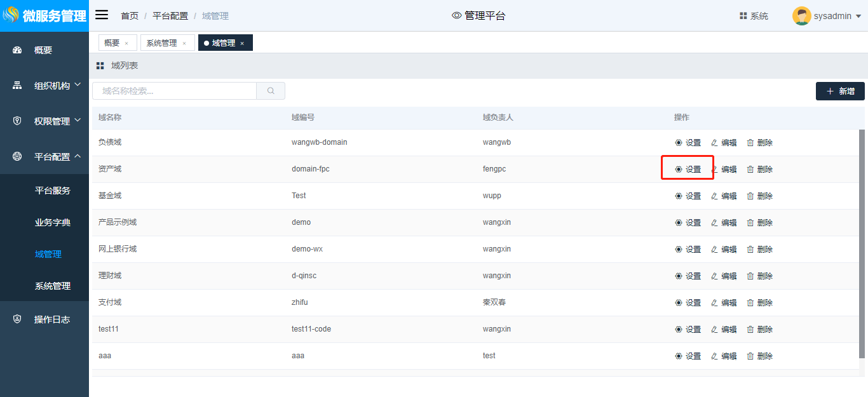Screen dimensions: 868x397
Task: Open 设置 for the 负债域 row
Action: click(x=688, y=143)
